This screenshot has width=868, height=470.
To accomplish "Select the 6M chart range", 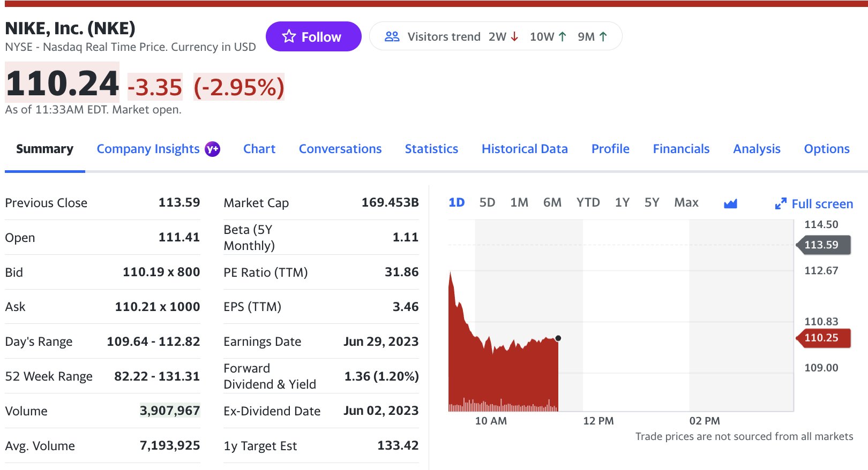I will click(552, 202).
